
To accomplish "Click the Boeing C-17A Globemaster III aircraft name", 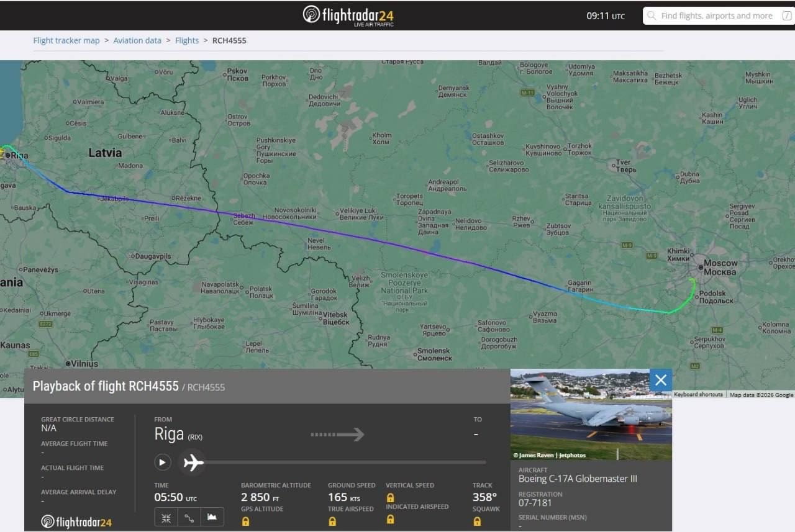I will [x=578, y=479].
